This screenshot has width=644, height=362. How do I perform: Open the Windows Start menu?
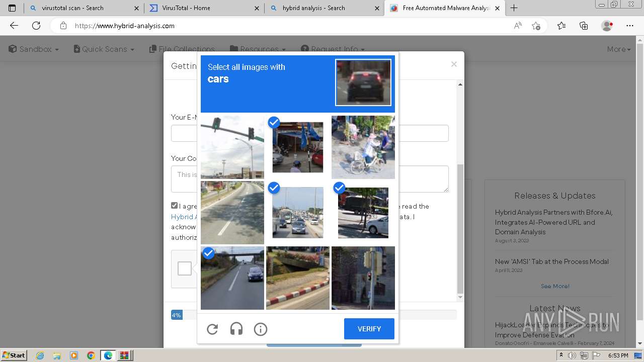(14, 355)
